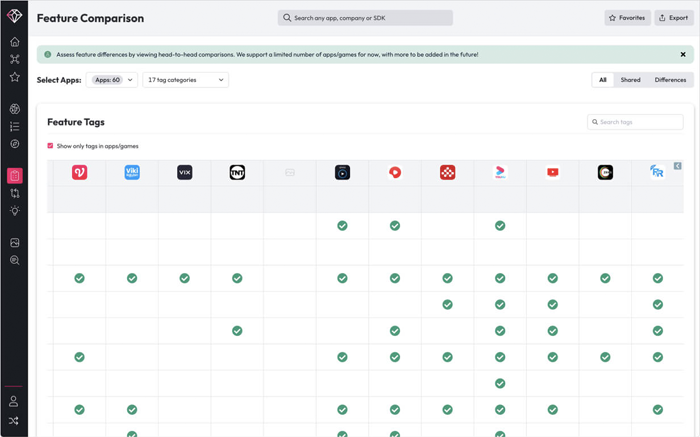
Task: Open the user profile icon in sidebar
Action: pyautogui.click(x=14, y=401)
